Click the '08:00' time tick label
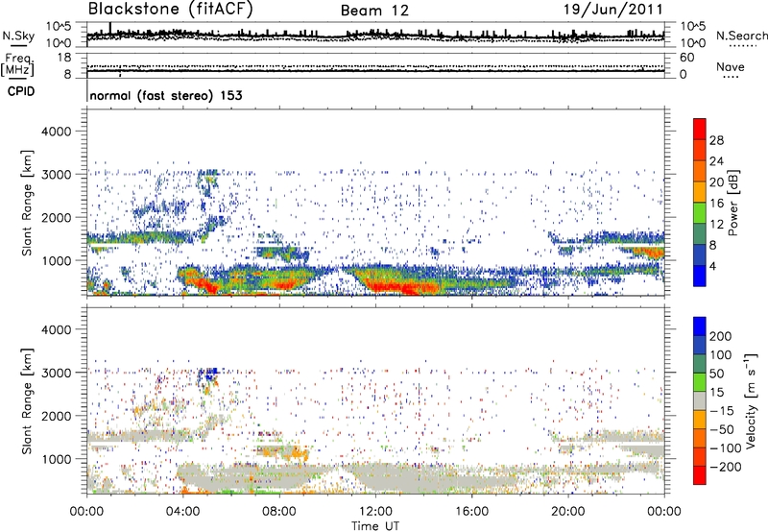Image resolution: width=768 pixels, height=532 pixels. 279,512
